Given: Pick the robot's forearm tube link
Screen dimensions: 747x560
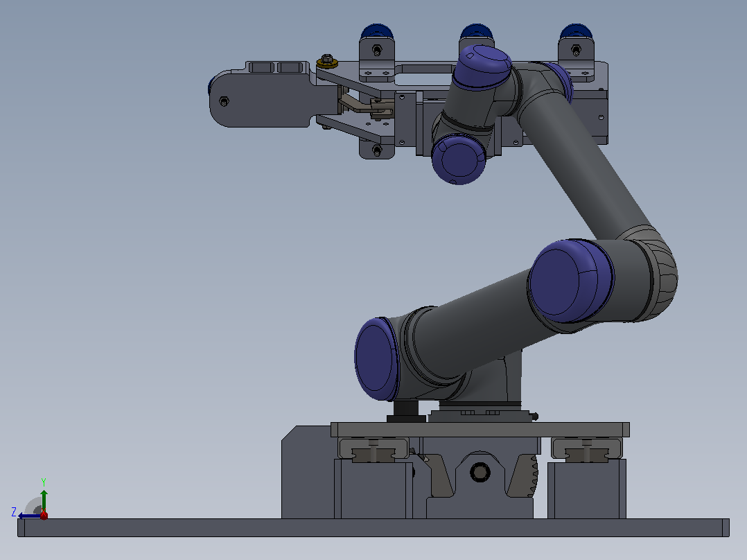Looking at the screenshot, I should point(586,164).
